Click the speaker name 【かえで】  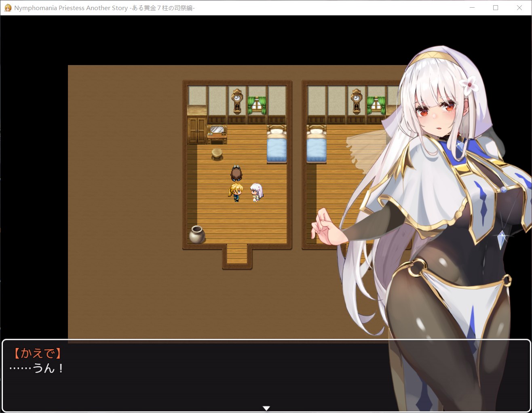(x=38, y=353)
